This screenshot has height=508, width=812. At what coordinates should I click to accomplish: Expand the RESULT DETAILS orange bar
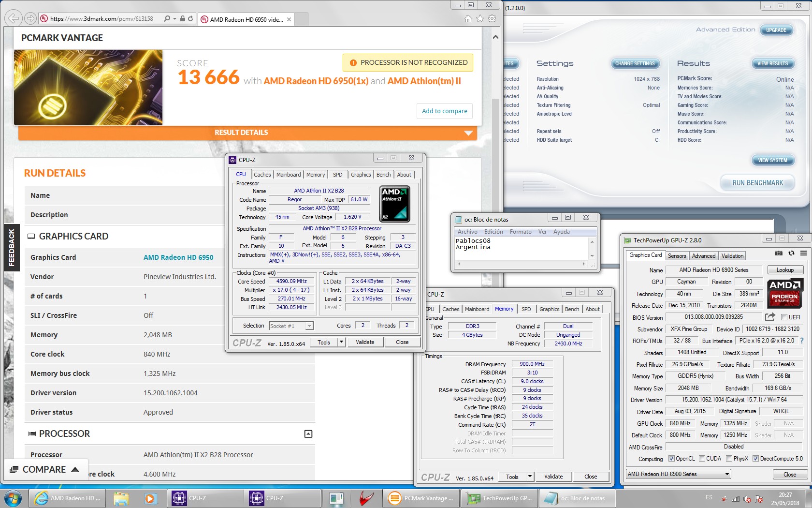[x=247, y=133]
